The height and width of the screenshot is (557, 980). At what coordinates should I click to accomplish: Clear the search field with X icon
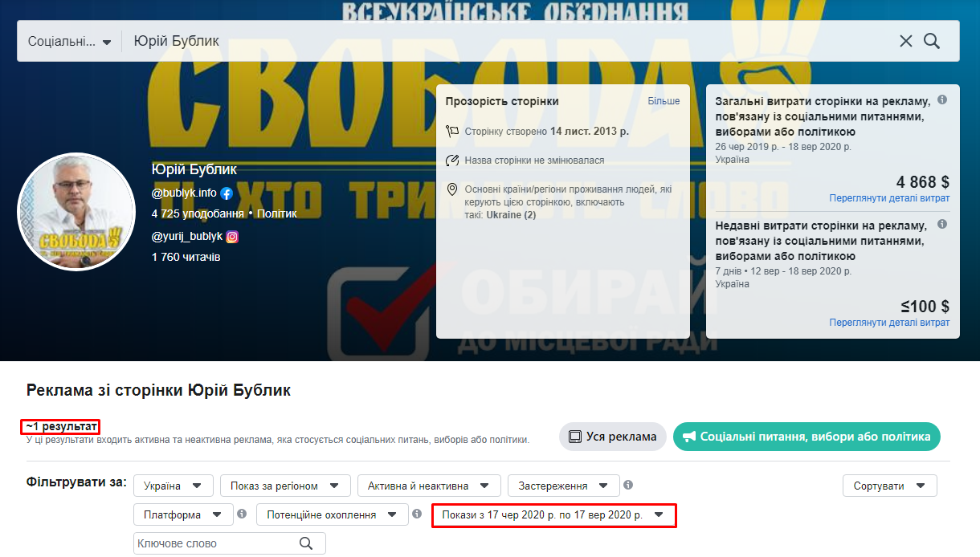[905, 41]
